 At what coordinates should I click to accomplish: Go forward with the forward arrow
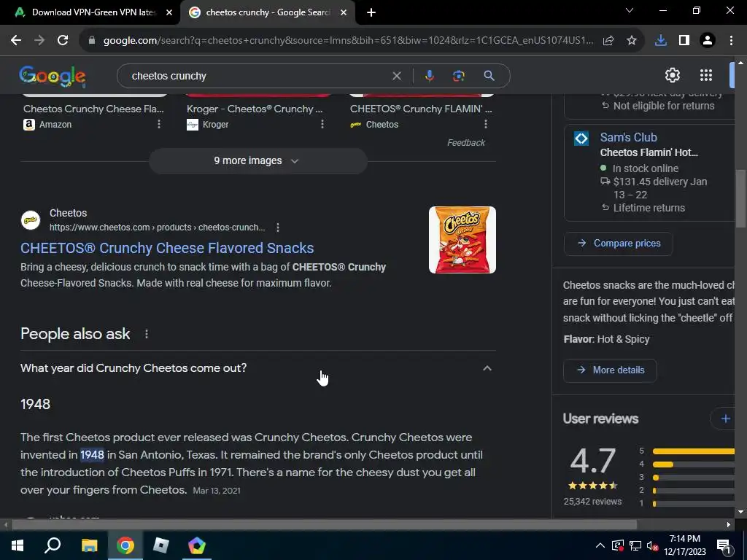[39, 41]
